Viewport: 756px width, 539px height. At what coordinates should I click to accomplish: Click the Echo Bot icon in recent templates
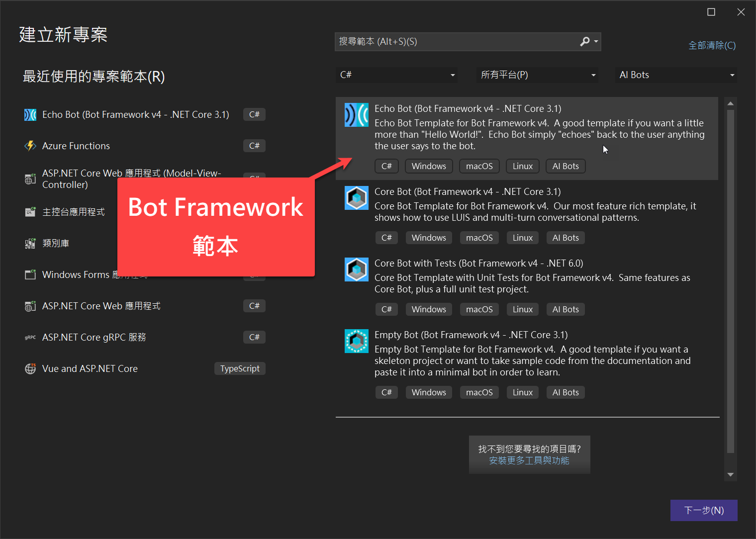[x=30, y=115]
